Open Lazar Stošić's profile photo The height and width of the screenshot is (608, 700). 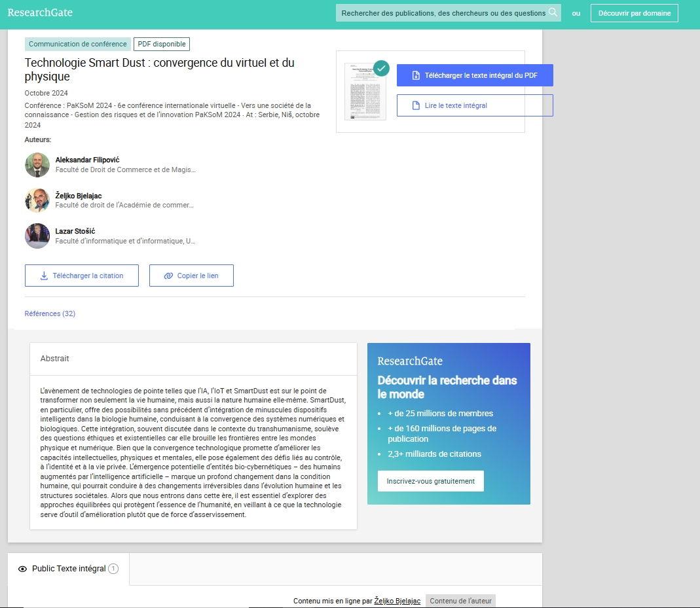[37, 236]
